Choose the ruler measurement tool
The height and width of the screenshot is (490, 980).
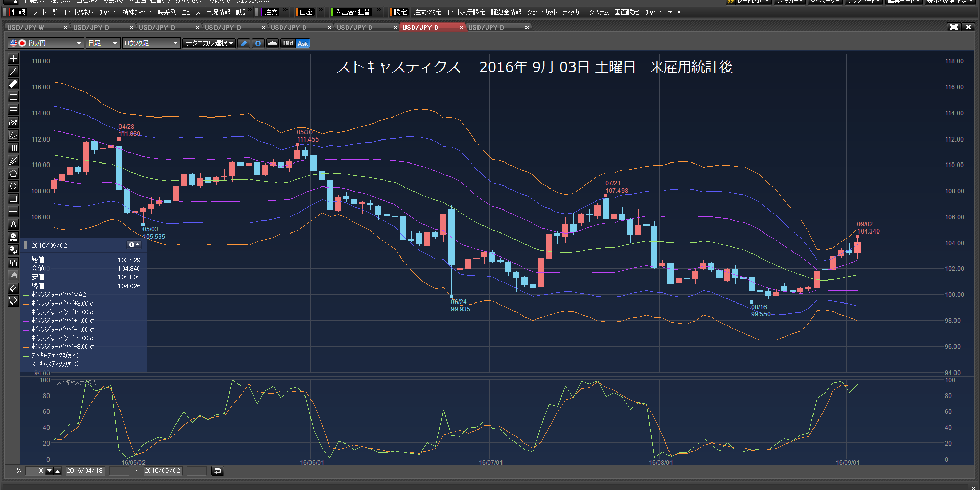click(x=13, y=84)
